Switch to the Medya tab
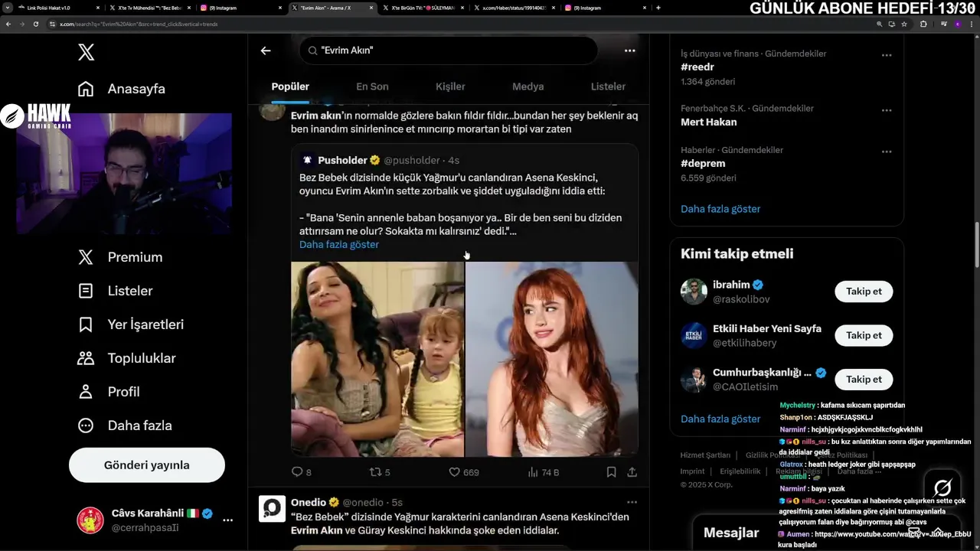980x551 pixels. point(528,86)
